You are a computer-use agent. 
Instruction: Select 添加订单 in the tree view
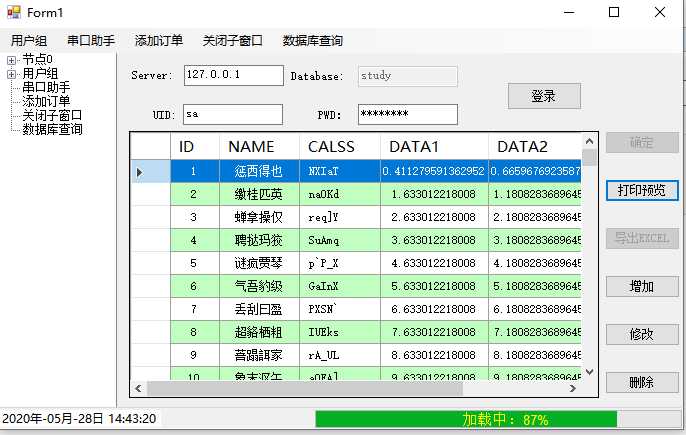pyautogui.click(x=46, y=101)
